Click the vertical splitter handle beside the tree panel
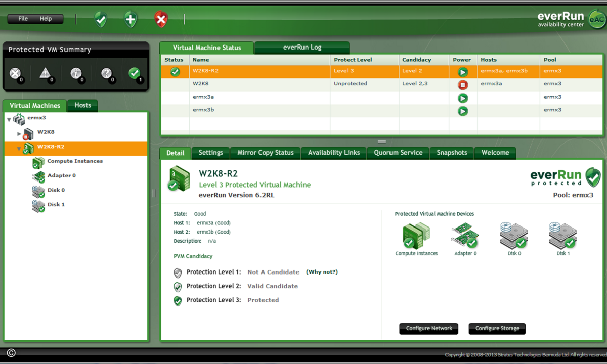607x364 pixels. 154,193
